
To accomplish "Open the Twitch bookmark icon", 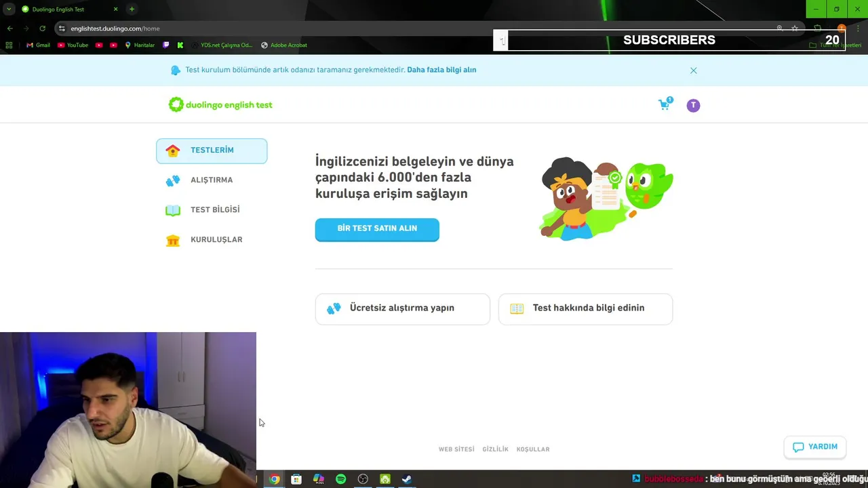I will 166,45.
